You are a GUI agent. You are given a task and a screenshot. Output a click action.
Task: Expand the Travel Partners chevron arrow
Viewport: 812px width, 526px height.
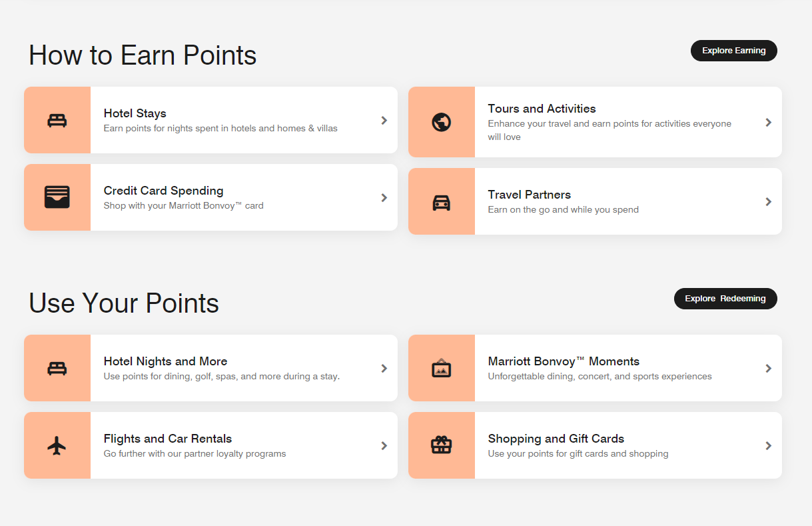(769, 201)
